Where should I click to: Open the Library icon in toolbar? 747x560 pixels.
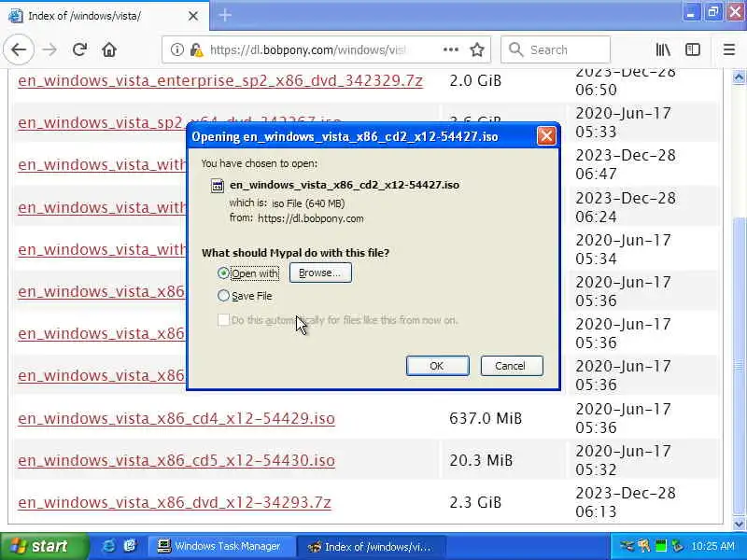tap(663, 49)
